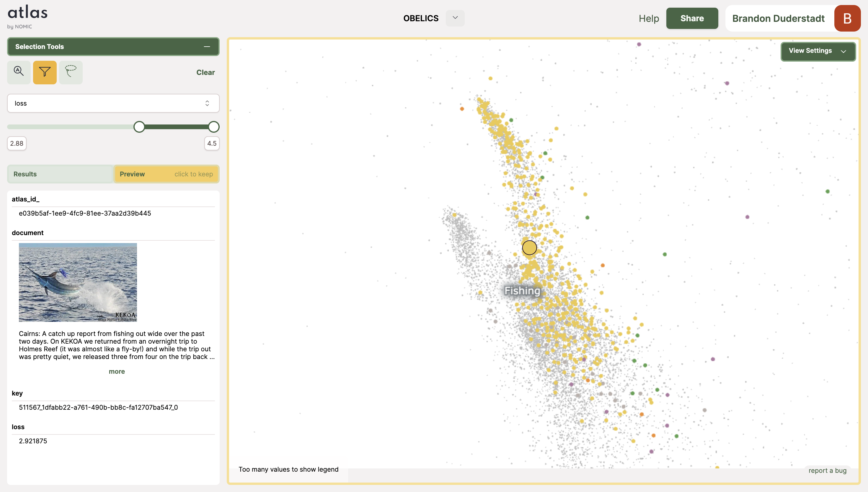
Task: Collapse the Selection Tools panel
Action: click(207, 47)
